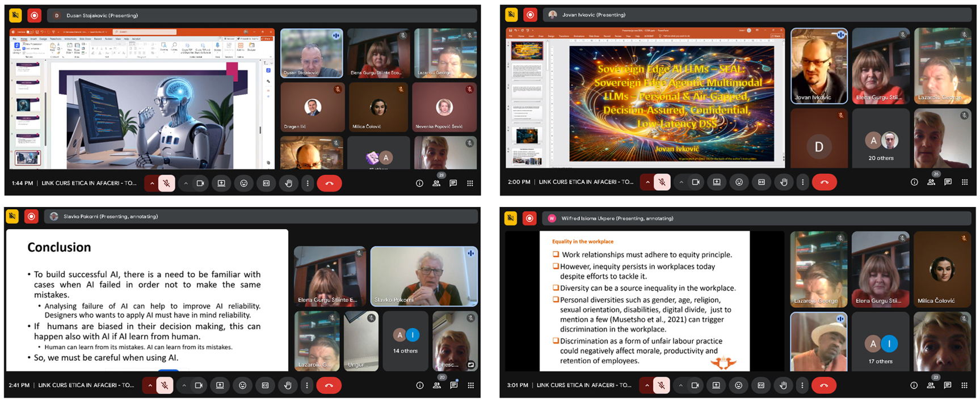Leave the call in the 3:01 PM meeting
980x402 pixels.
click(823, 386)
